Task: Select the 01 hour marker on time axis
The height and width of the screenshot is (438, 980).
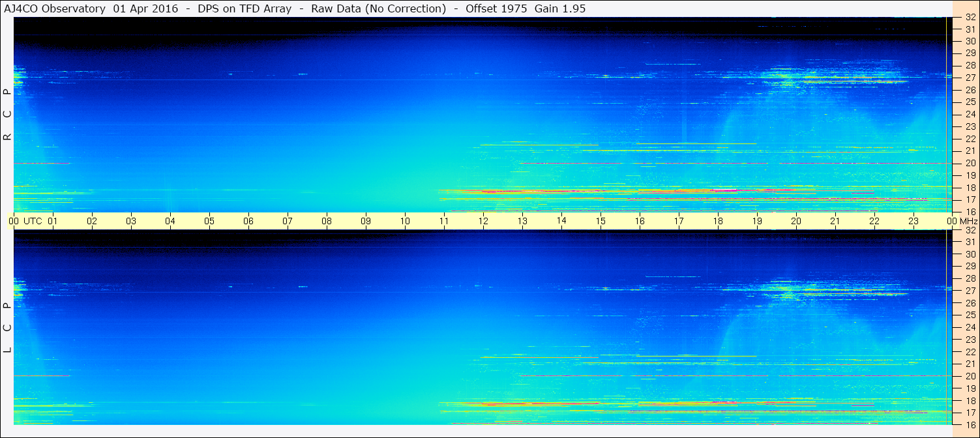Action: 53,221
